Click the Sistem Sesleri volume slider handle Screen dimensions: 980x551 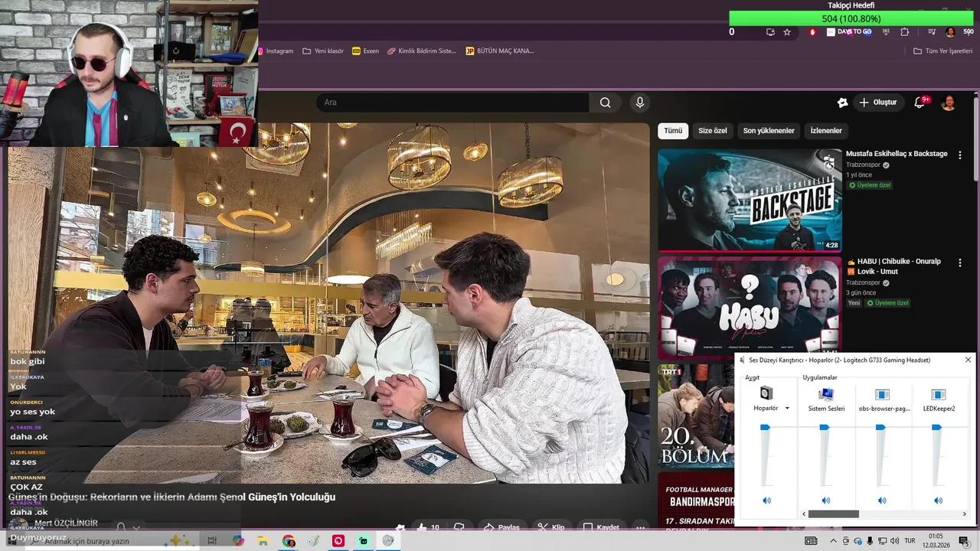click(825, 427)
